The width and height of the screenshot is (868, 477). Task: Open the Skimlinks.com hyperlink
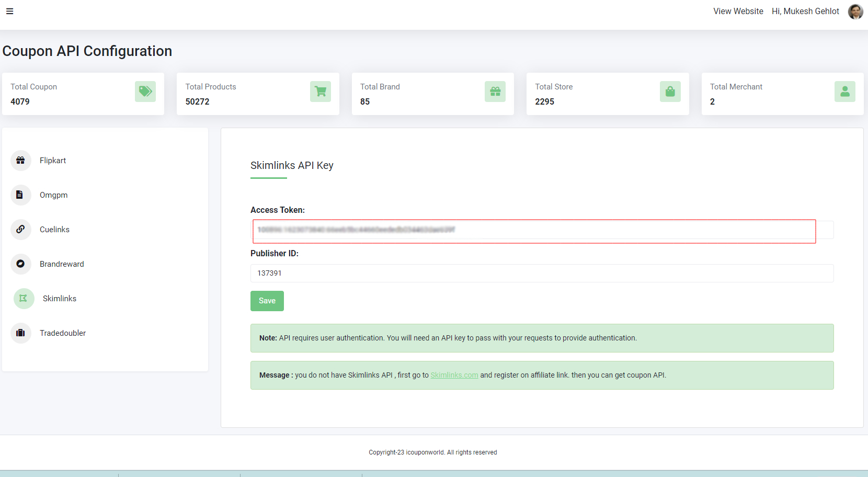click(454, 375)
